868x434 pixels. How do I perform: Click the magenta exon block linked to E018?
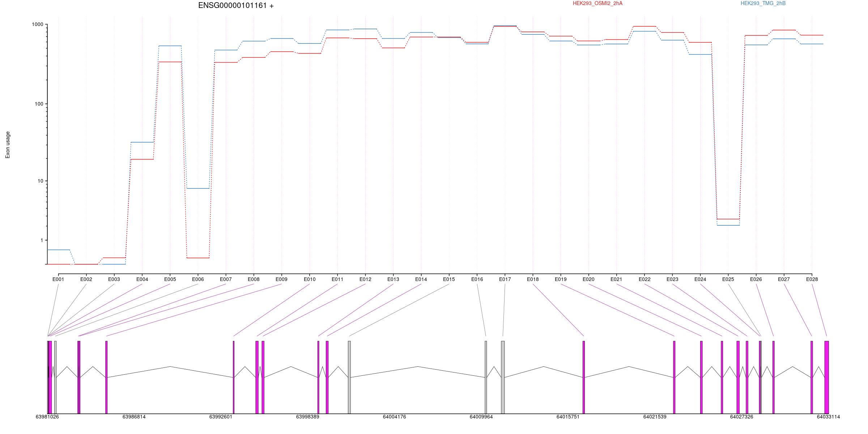tap(584, 377)
